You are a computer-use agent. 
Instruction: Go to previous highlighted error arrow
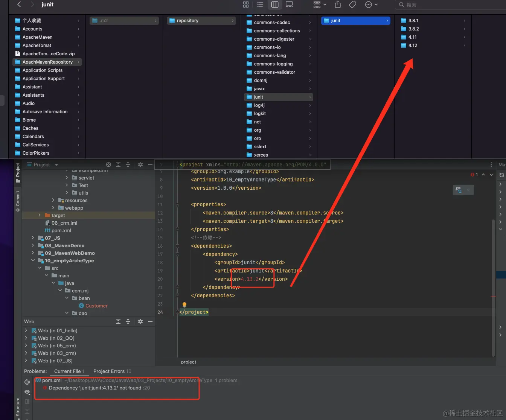(483, 175)
